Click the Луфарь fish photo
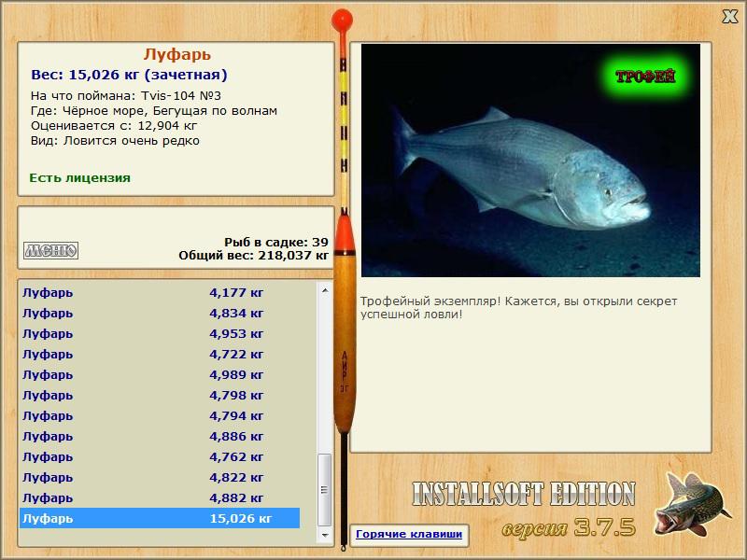This screenshot has width=747, height=560. pos(530,161)
